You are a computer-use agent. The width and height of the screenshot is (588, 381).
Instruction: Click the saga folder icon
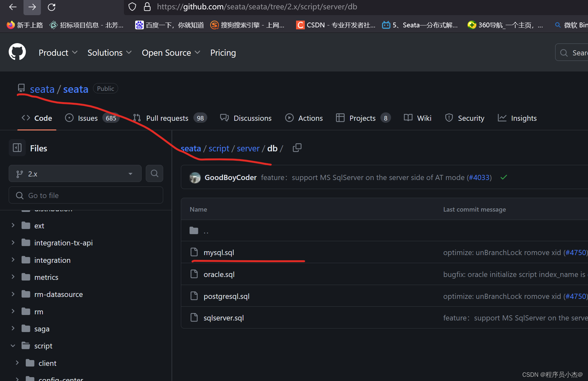coord(26,329)
